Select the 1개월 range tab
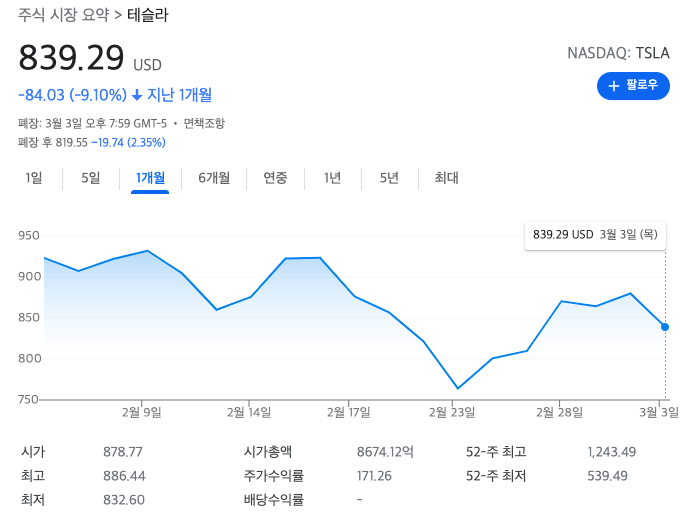Image resolution: width=694 pixels, height=515 pixels. [150, 178]
